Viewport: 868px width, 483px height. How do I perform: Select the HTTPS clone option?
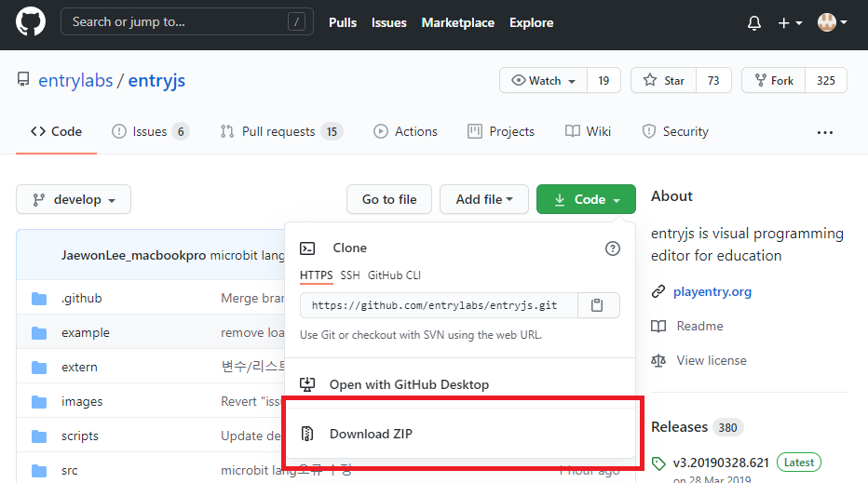316,275
